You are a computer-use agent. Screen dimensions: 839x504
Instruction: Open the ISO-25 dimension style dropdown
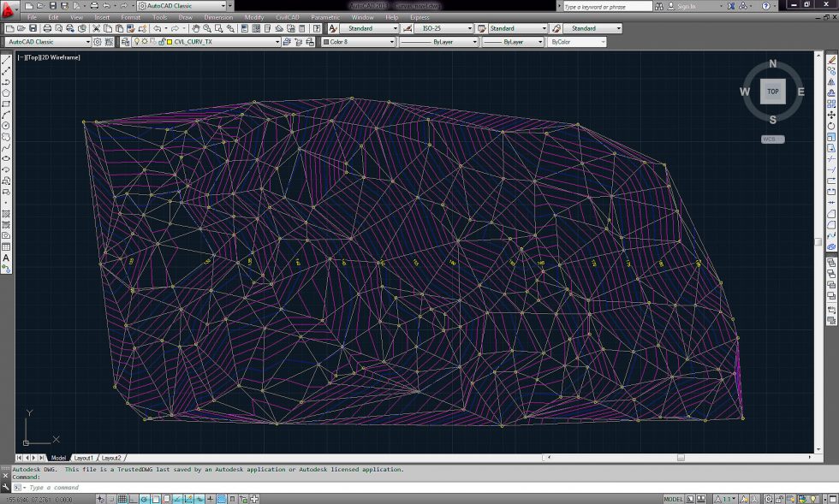(x=468, y=28)
